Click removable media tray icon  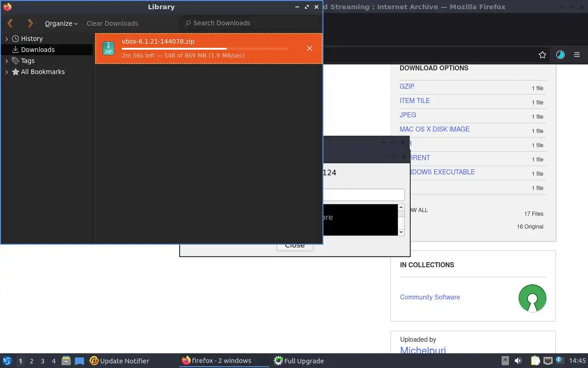(x=505, y=361)
